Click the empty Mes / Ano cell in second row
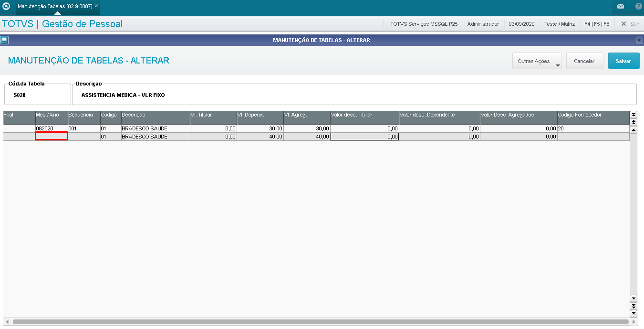This screenshot has width=644, height=329. pyautogui.click(x=52, y=136)
